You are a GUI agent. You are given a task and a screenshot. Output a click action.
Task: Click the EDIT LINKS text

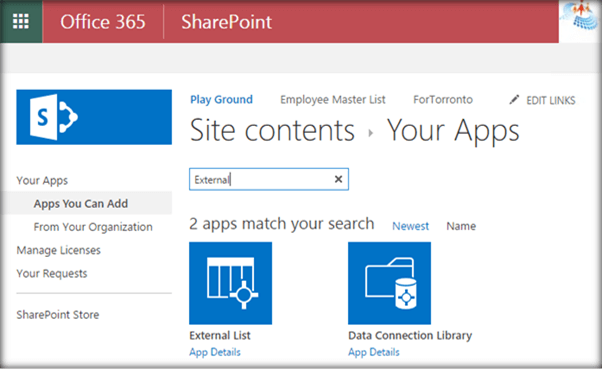click(551, 101)
